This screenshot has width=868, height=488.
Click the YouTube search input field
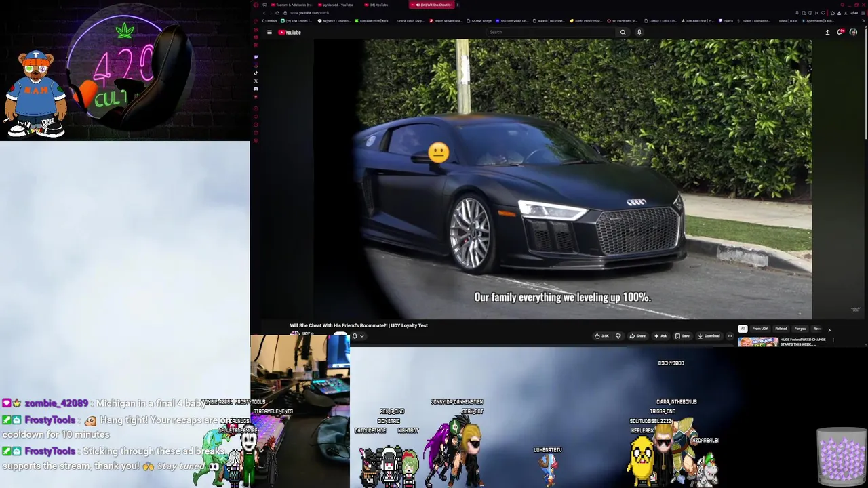pos(551,32)
